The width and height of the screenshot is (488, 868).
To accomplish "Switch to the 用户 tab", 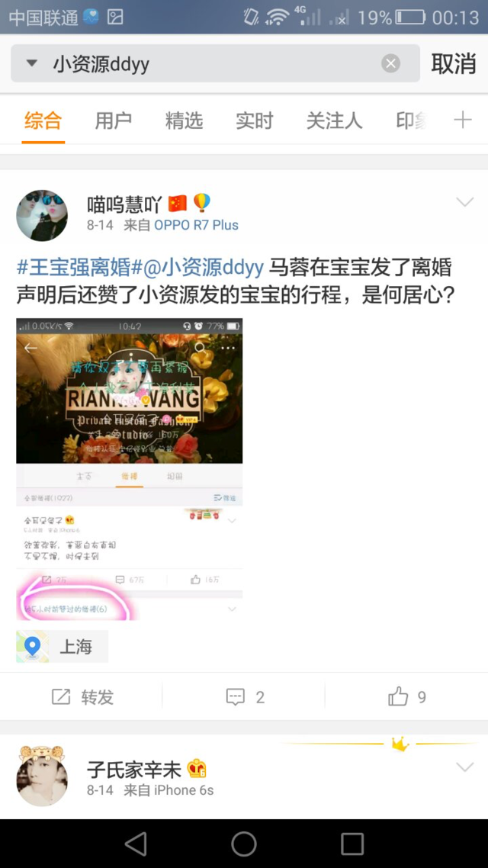I will click(x=114, y=120).
